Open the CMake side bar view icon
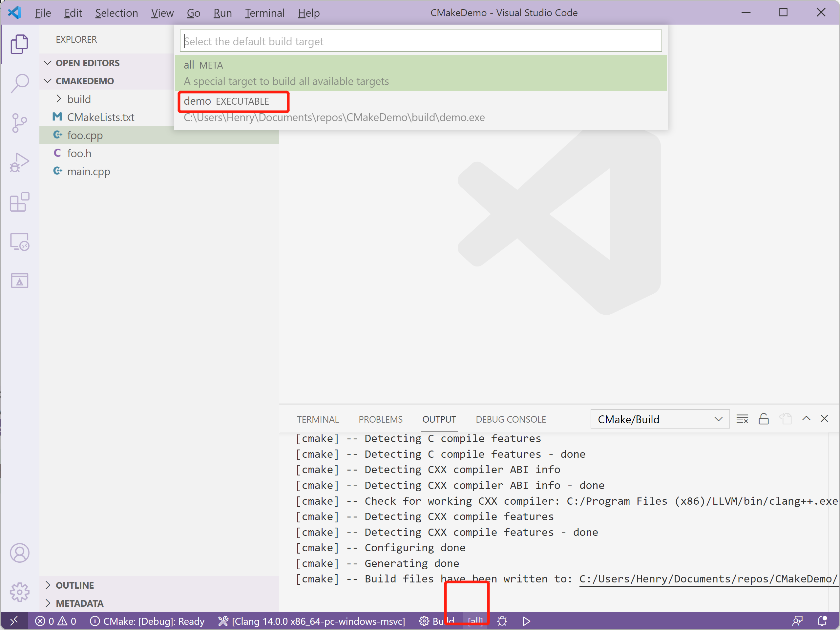This screenshot has height=630, width=840. (x=19, y=281)
